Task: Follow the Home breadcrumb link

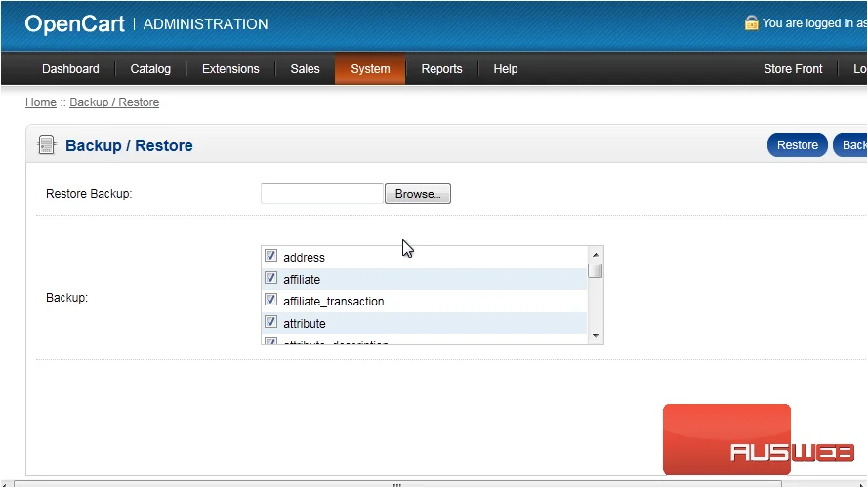Action: click(x=41, y=102)
